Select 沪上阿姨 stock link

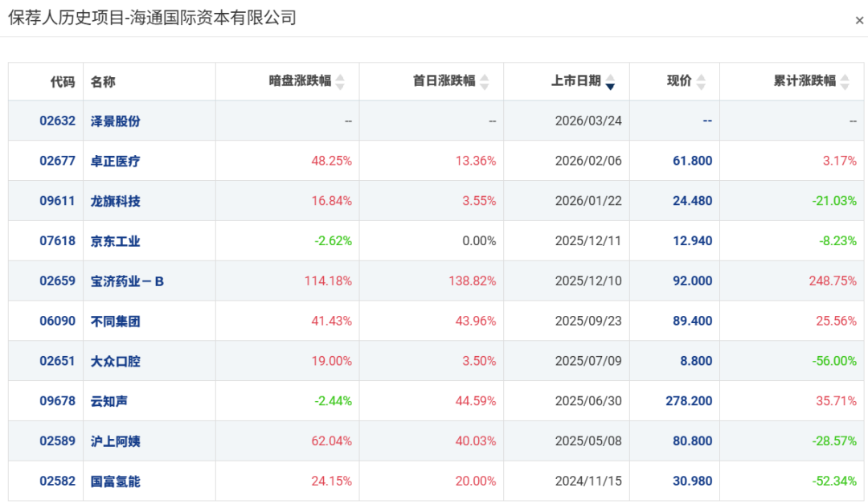(x=115, y=441)
